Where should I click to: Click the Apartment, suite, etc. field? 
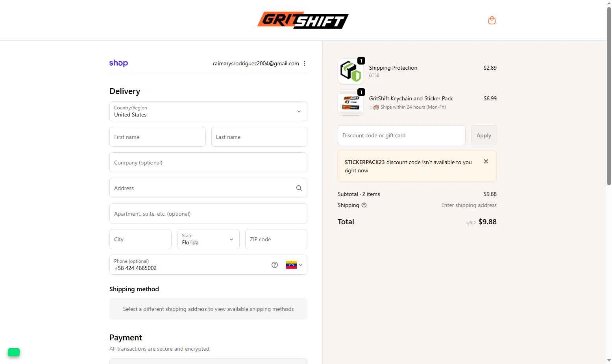pyautogui.click(x=208, y=214)
